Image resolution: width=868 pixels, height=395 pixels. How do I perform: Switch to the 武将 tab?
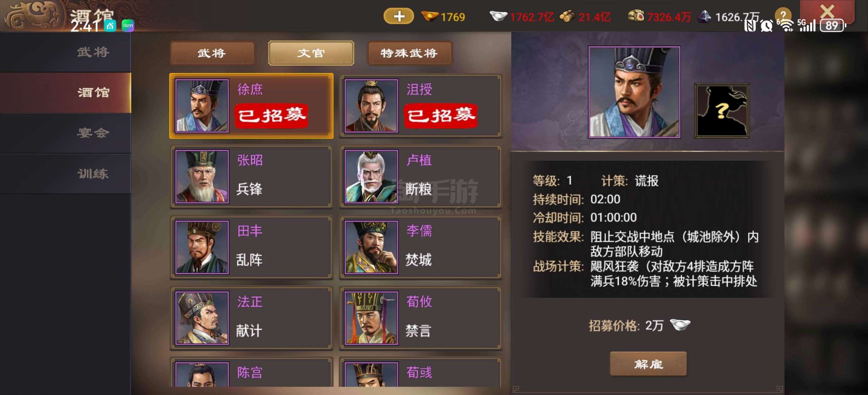(212, 53)
